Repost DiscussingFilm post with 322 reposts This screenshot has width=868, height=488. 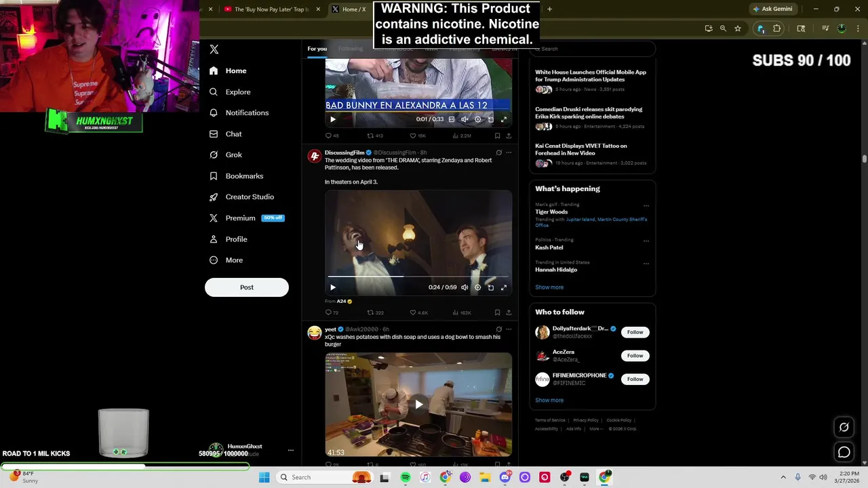(375, 312)
